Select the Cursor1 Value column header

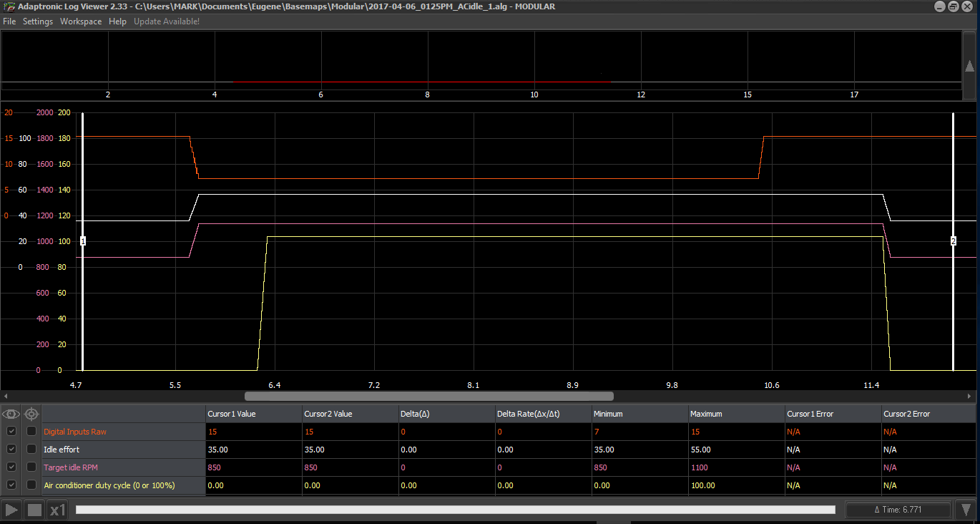253,414
